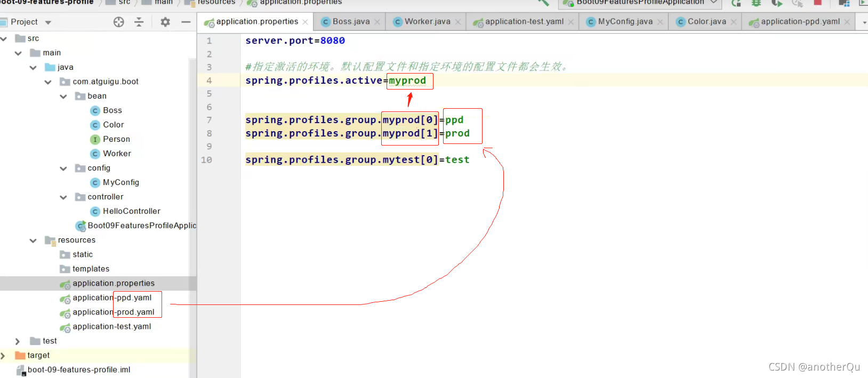Viewport: 868px width, 378px height.
Task: Collapse the src folder
Action: click(4, 38)
